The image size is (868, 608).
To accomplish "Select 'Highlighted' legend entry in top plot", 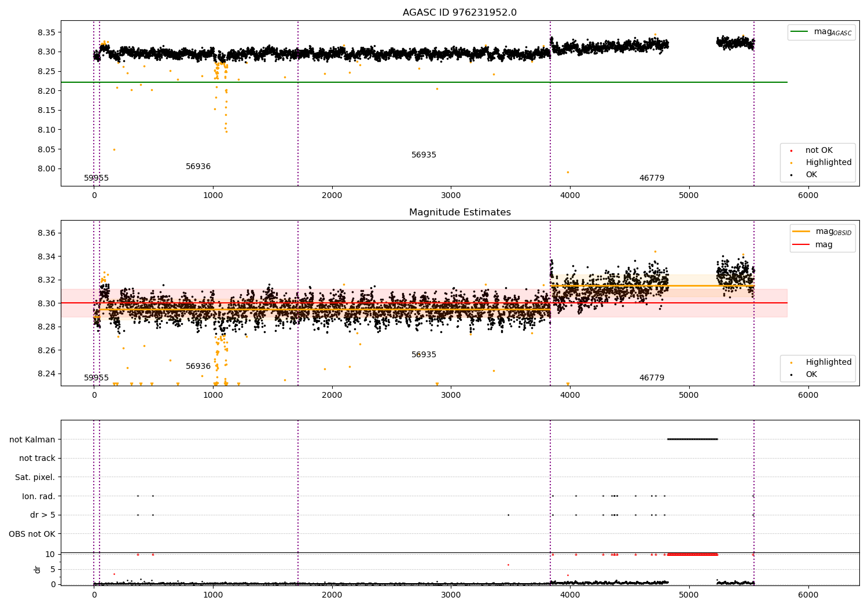I will [828, 163].
